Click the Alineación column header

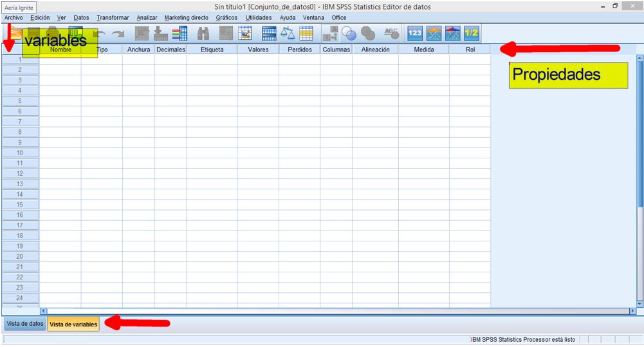click(x=375, y=50)
